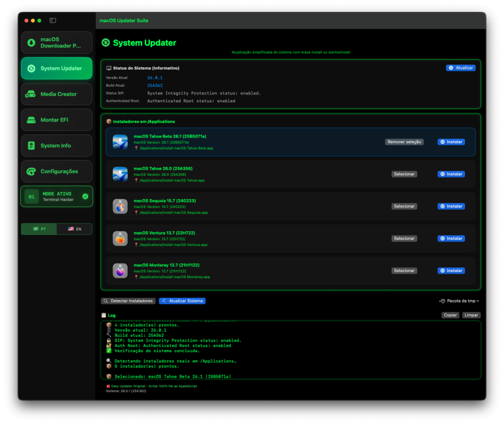The image size is (504, 424).
Task: Select macOS Tahoe 26.0 installer
Action: coord(404,174)
